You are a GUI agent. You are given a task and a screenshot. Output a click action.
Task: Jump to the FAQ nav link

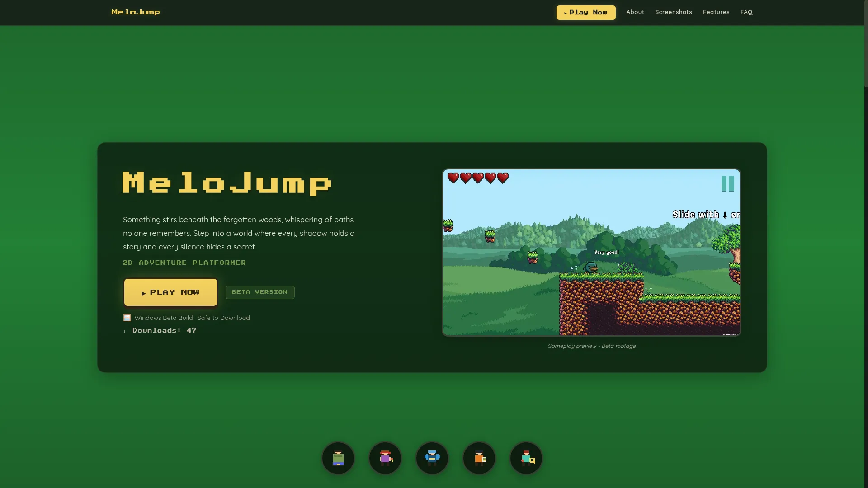pos(746,12)
